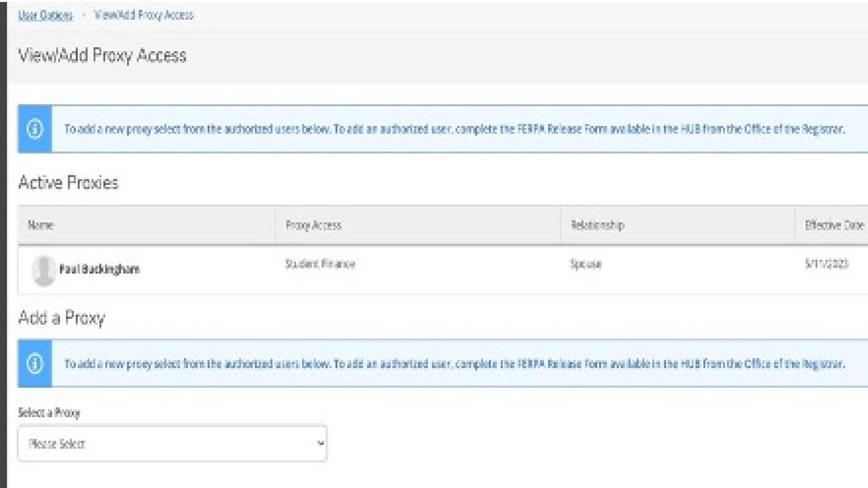This screenshot has height=488, width=868.
Task: Click the View/Add Proxy Access page heading
Action: 102,55
